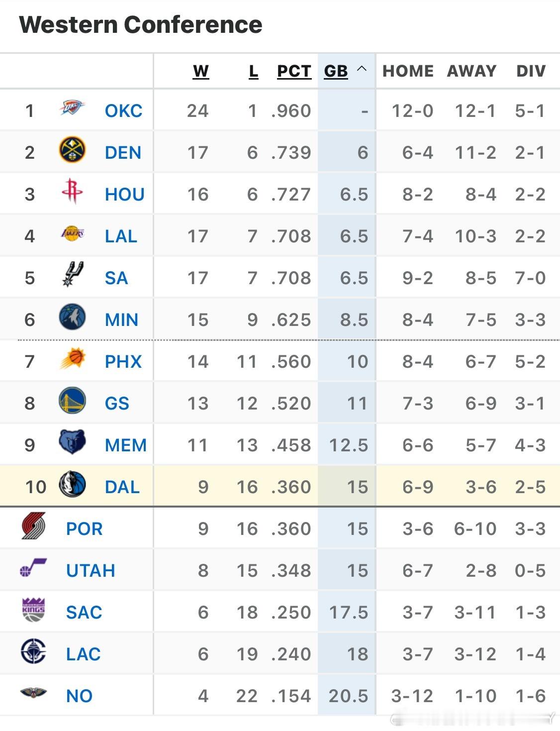Screen dimensions: 560x731
Task: Click the Denver Nuggets logo
Action: 72,150
